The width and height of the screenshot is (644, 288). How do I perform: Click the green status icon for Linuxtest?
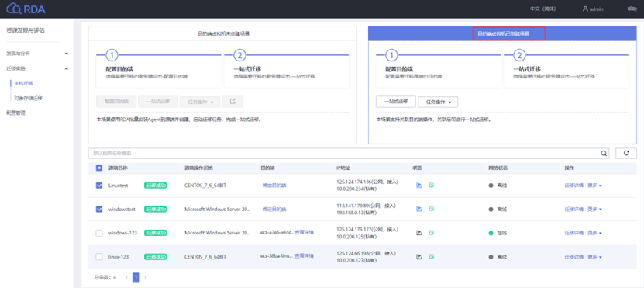pos(431,186)
